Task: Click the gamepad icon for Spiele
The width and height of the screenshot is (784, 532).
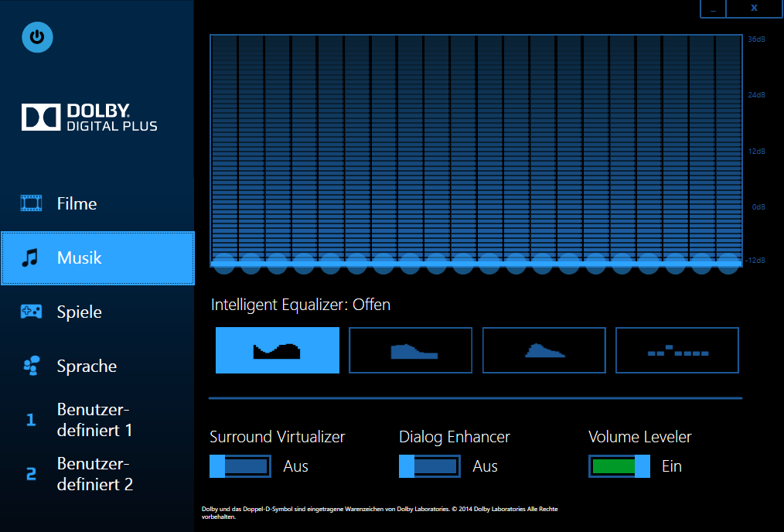Action: [31, 312]
